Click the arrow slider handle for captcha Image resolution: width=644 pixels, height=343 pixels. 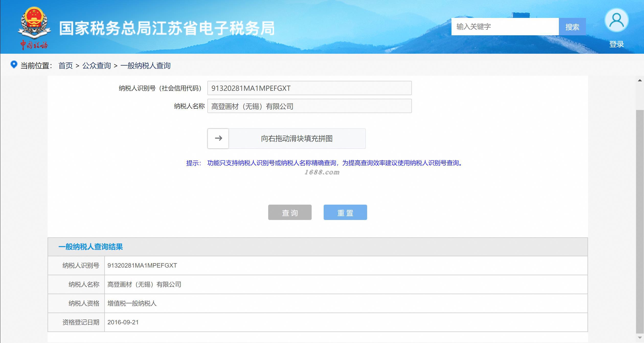[x=218, y=138]
